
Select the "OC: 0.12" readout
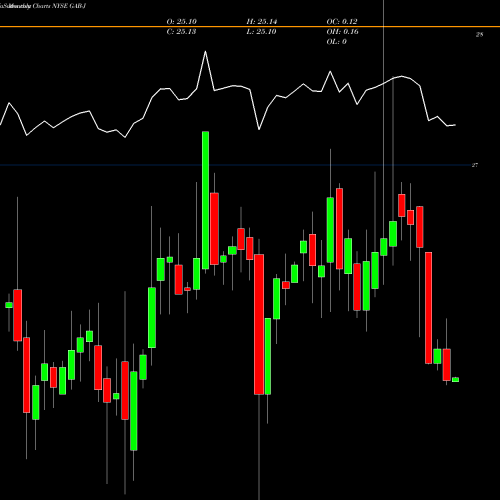tap(342, 22)
